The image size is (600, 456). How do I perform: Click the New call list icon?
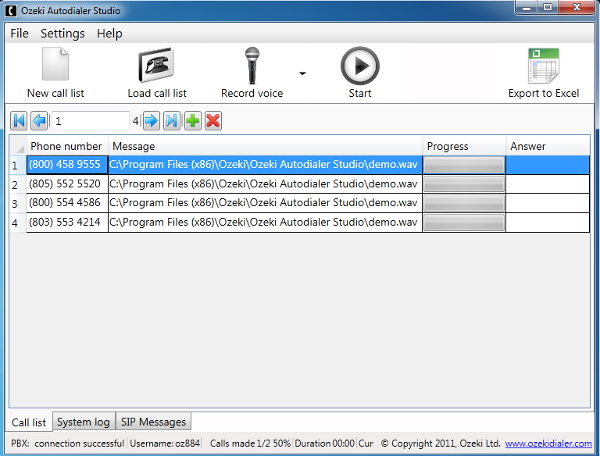click(x=55, y=67)
